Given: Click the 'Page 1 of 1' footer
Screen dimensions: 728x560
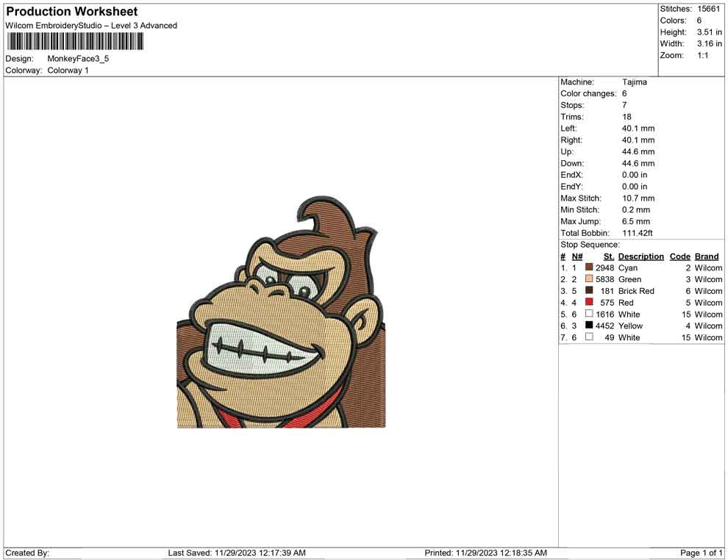Looking at the screenshot, I should coord(701,553).
